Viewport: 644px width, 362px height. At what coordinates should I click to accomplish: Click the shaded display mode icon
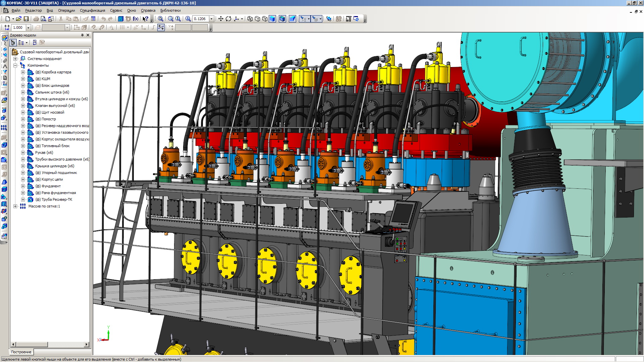tap(272, 19)
